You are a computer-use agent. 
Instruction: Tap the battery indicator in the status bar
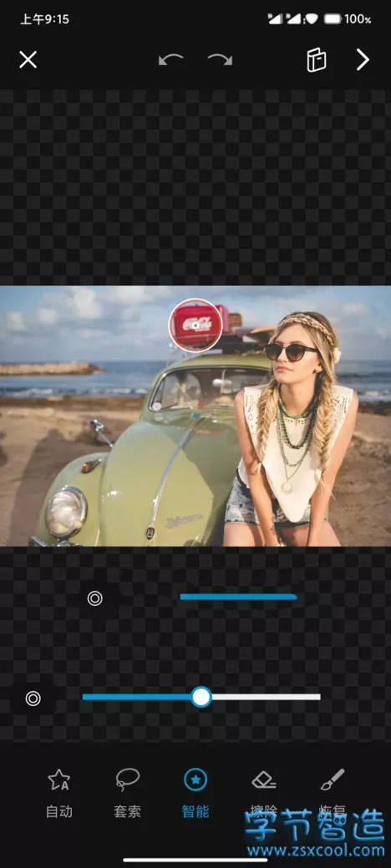[x=333, y=19]
